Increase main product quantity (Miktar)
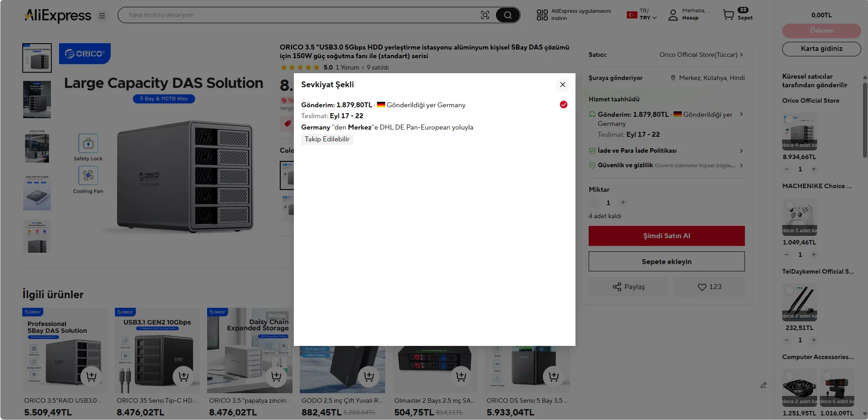Viewport: 868px width, 420px height. 623,202
